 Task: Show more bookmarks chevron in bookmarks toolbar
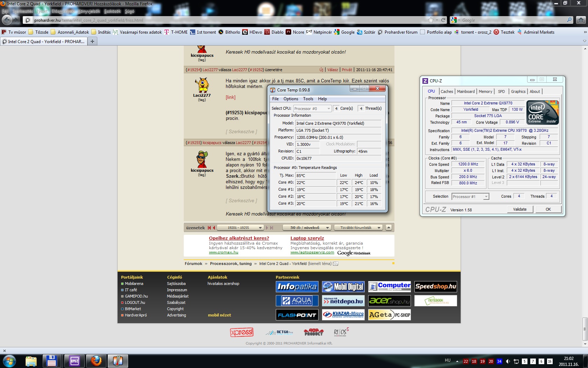(585, 32)
